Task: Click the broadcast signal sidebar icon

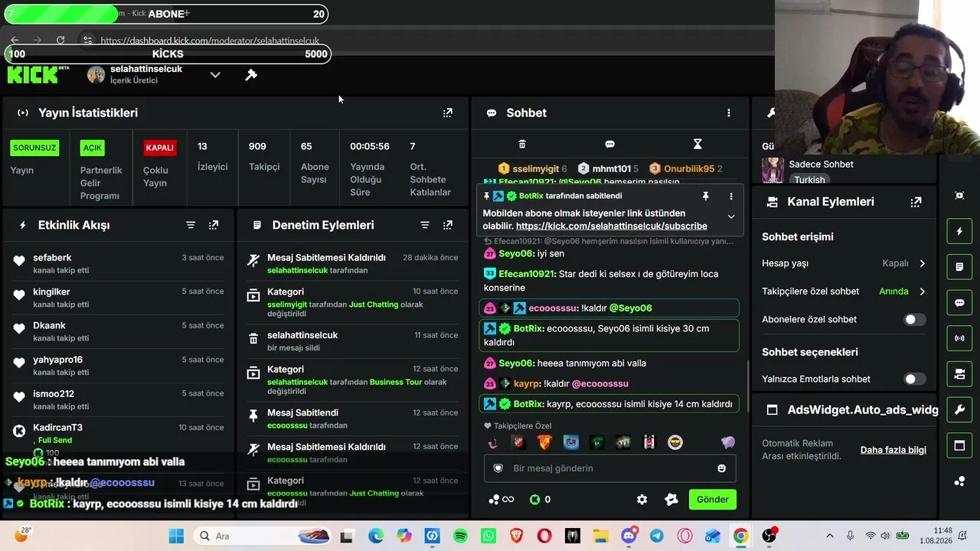Action: point(959,338)
